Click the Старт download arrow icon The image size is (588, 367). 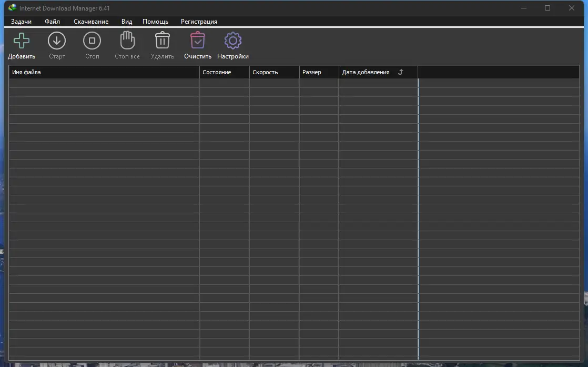57,41
